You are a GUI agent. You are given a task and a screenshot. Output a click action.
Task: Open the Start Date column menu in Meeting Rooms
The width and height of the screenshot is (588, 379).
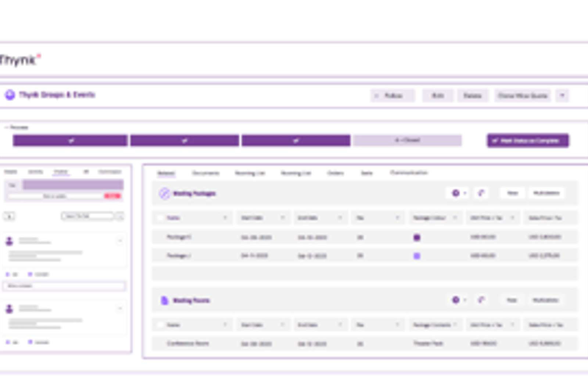(283, 325)
